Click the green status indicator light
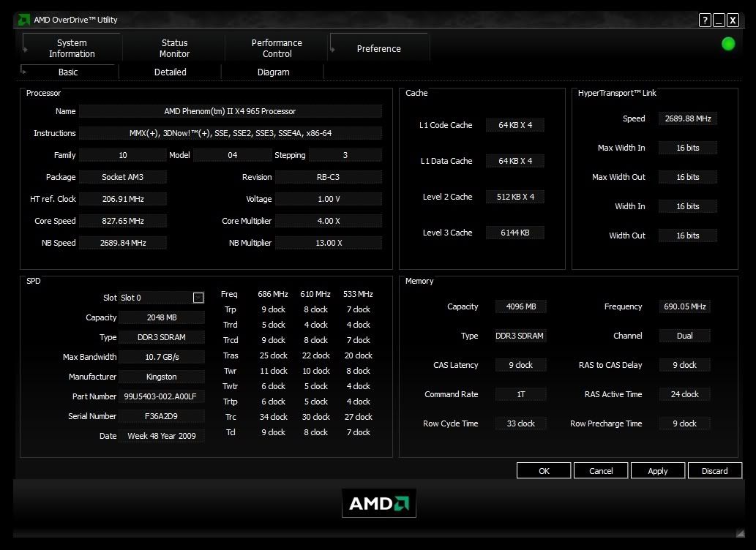 tap(728, 44)
